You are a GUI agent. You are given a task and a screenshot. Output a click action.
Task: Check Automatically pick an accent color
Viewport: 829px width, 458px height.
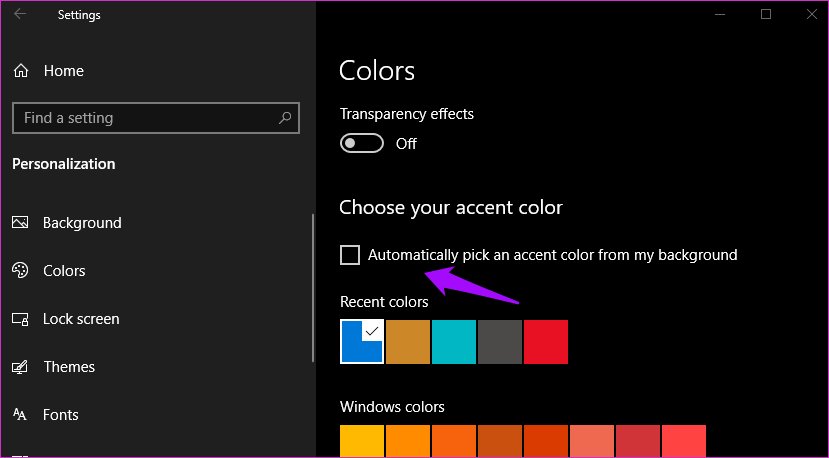tap(349, 255)
